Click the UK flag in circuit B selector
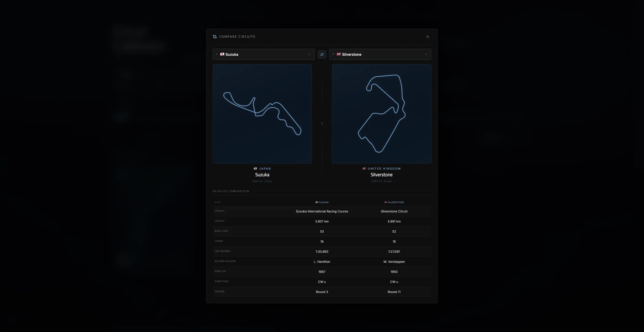644x332 pixels. tap(339, 54)
